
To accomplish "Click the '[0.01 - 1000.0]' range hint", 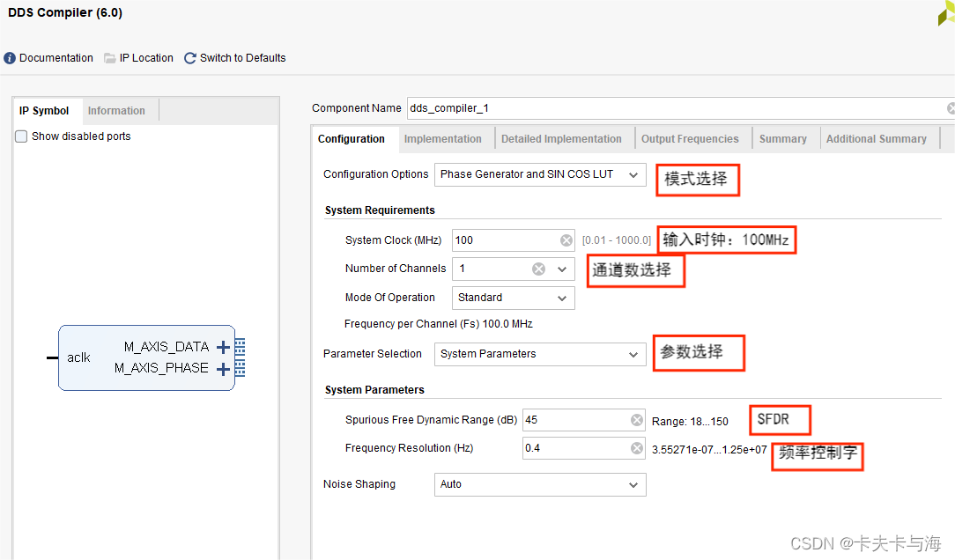I will 617,240.
